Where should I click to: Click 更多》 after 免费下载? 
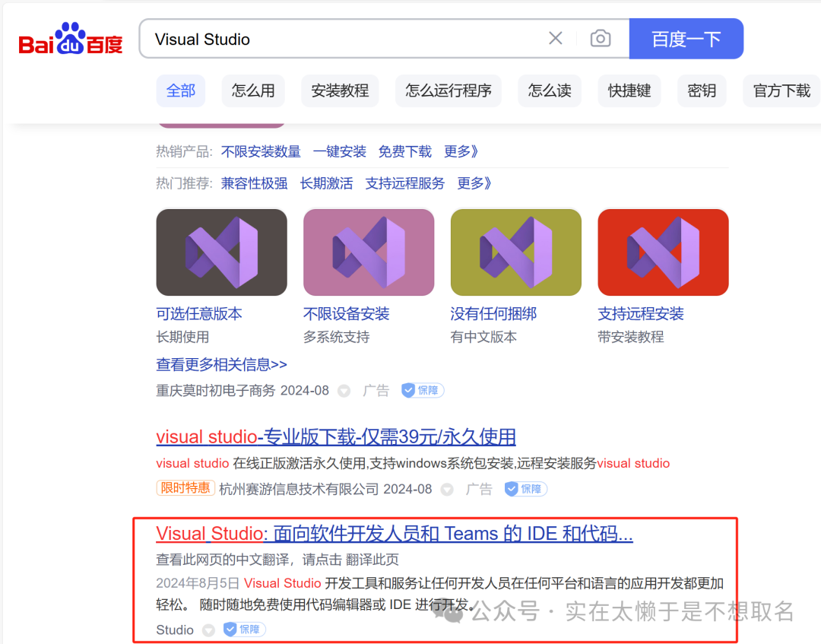tap(461, 152)
